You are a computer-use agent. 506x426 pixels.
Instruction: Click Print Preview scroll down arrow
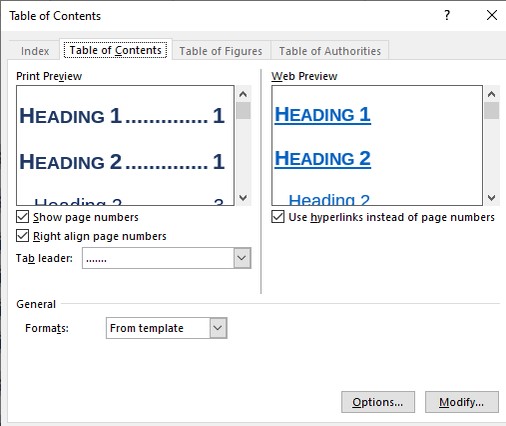tap(243, 197)
